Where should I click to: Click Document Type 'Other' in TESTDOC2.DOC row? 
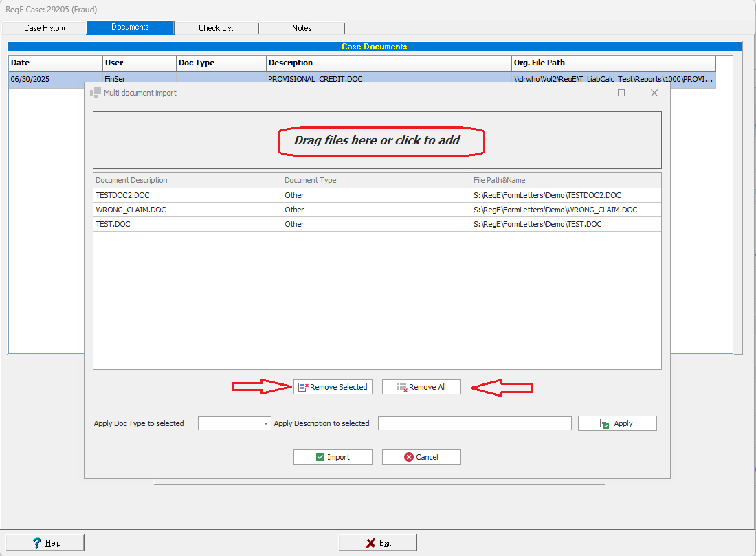[376, 195]
